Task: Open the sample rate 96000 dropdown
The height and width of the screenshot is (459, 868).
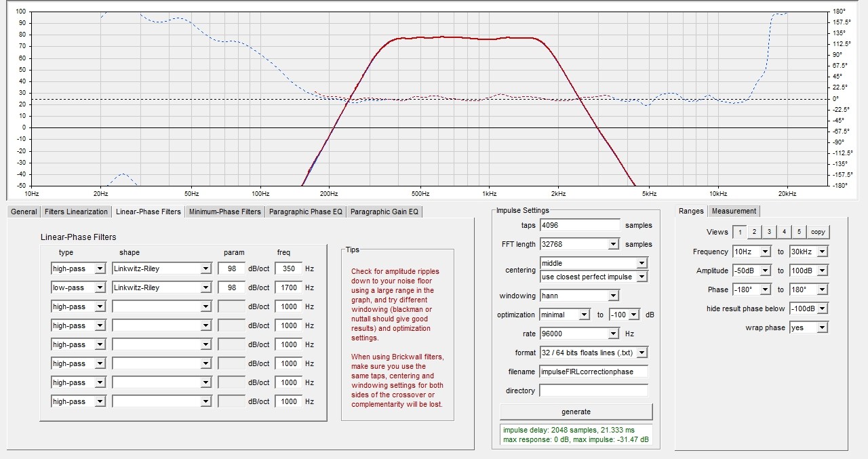Action: pos(579,334)
